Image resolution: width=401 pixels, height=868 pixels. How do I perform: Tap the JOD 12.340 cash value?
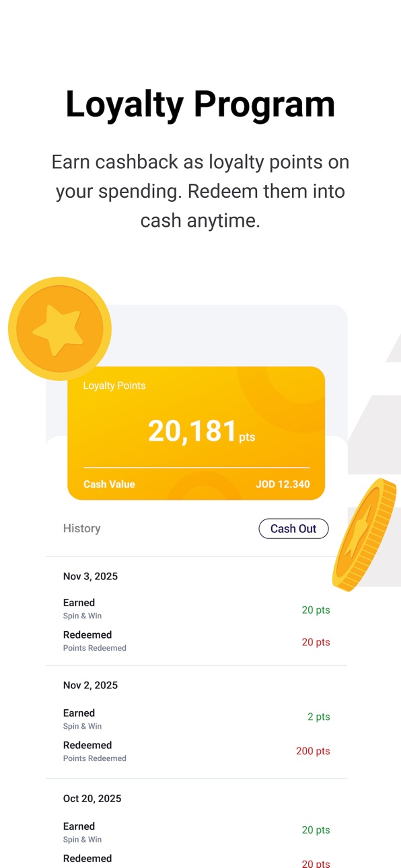(x=283, y=484)
